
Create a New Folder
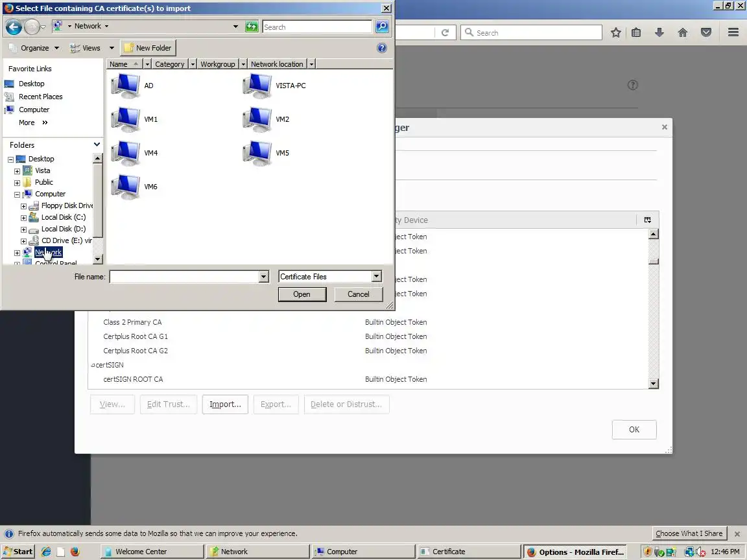[148, 47]
